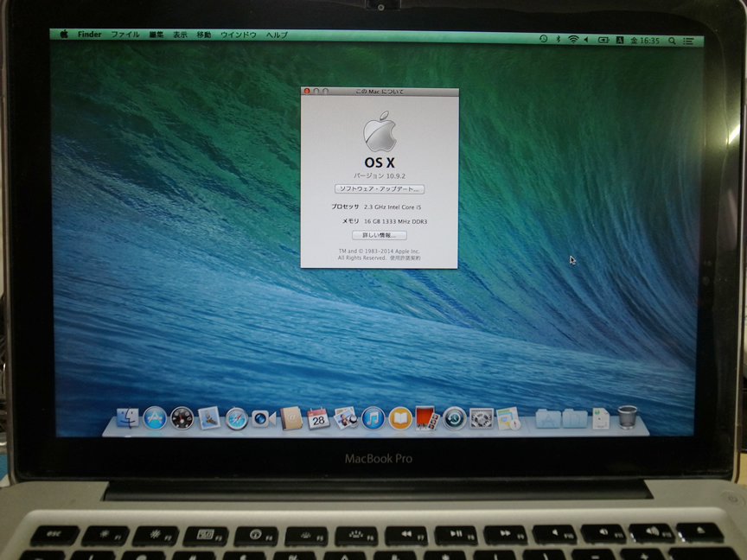Open FaceTime camera icon in the Dock
This screenshot has width=747, height=560.
click(x=264, y=419)
